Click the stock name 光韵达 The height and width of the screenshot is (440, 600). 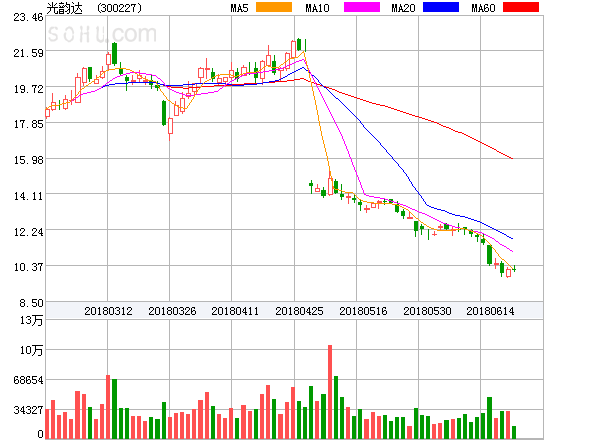64,8
